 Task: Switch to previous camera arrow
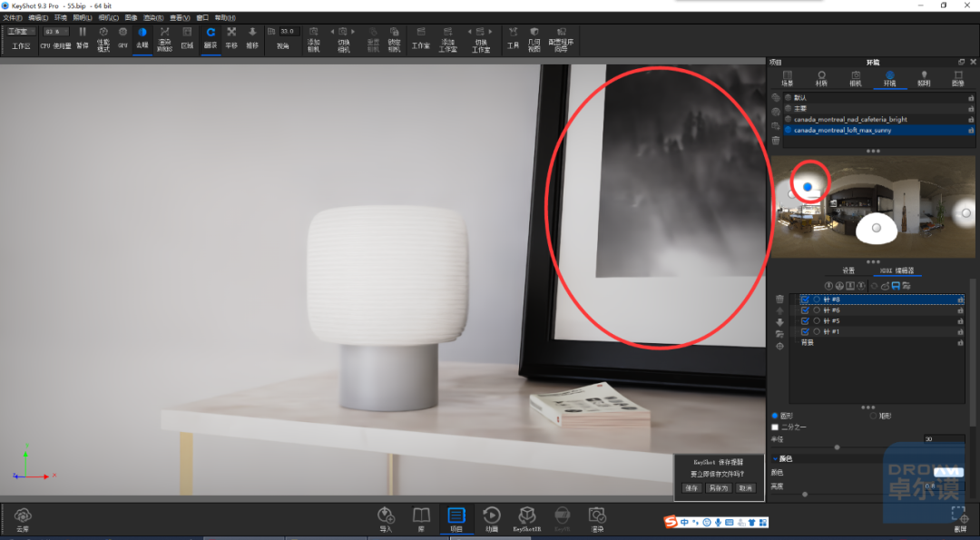(332, 31)
